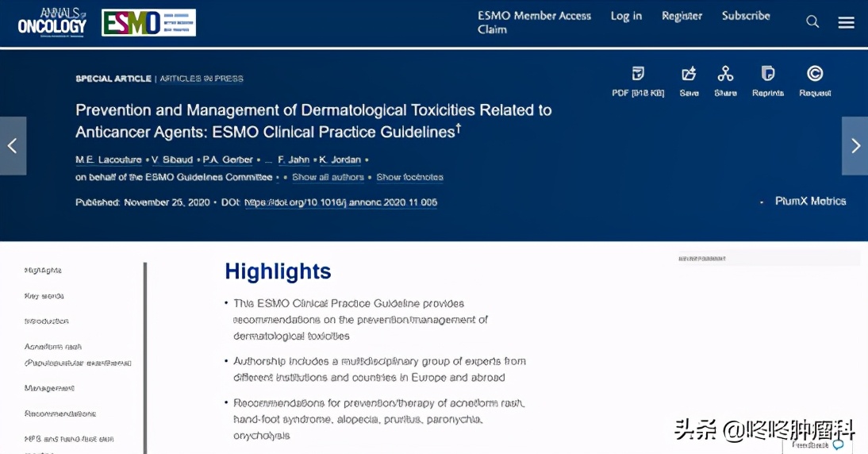Open author F. Jahn
The width and height of the screenshot is (868, 454).
click(x=294, y=160)
